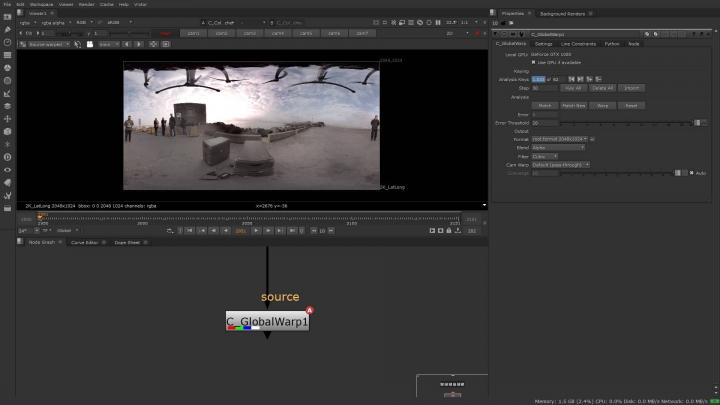Click the C_GlobalWarp1 node in graph
Viewport: 720px width, 405px height.
(267, 322)
